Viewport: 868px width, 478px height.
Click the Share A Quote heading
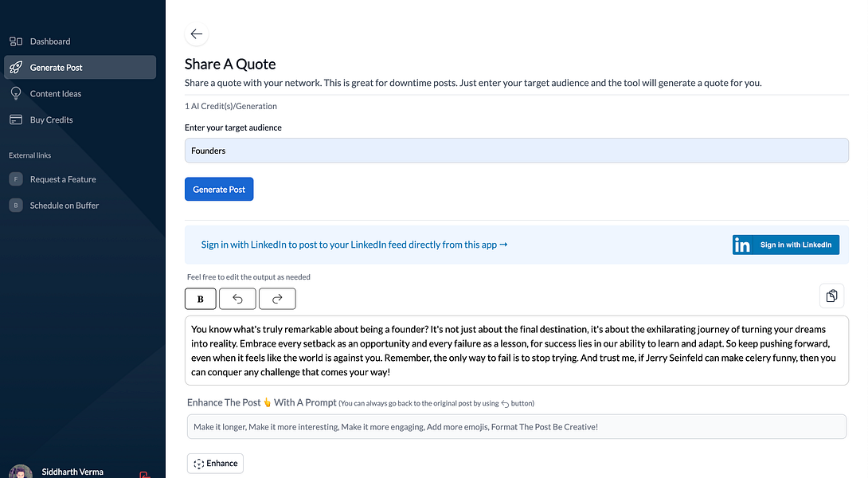tap(230, 65)
